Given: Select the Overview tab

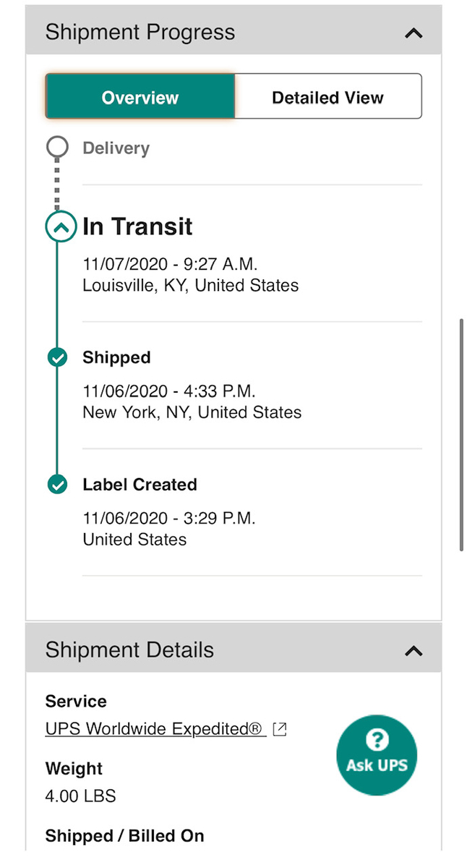Looking at the screenshot, I should [140, 96].
